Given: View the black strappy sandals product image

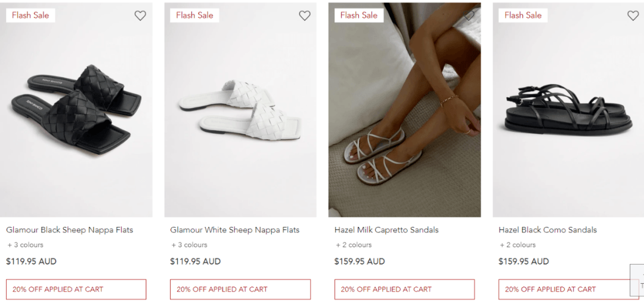Looking at the screenshot, I should (x=568, y=110).
